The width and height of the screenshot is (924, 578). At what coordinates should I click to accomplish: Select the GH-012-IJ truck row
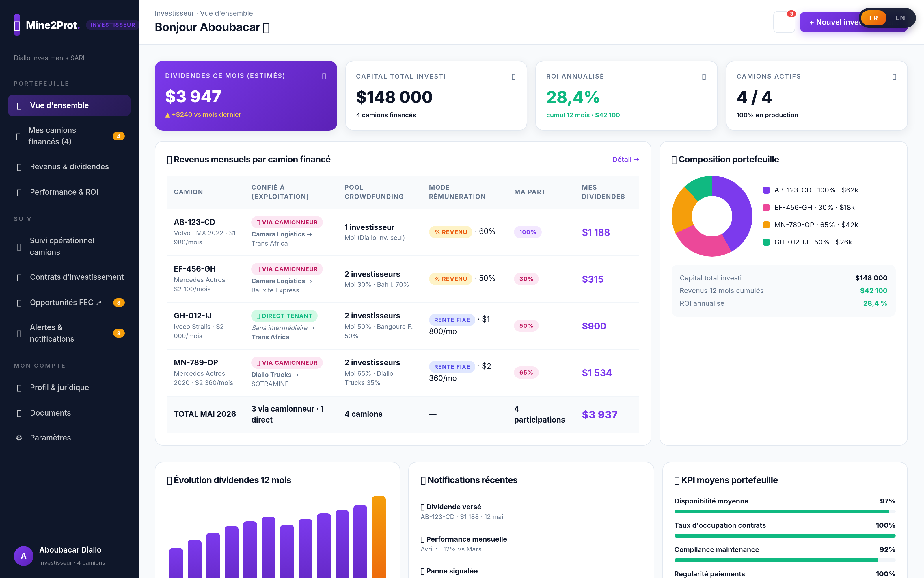pos(403,326)
